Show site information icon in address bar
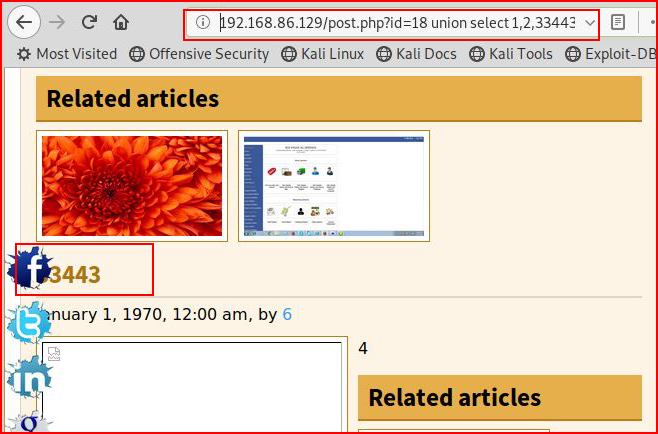This screenshot has height=434, width=658. pyautogui.click(x=203, y=22)
